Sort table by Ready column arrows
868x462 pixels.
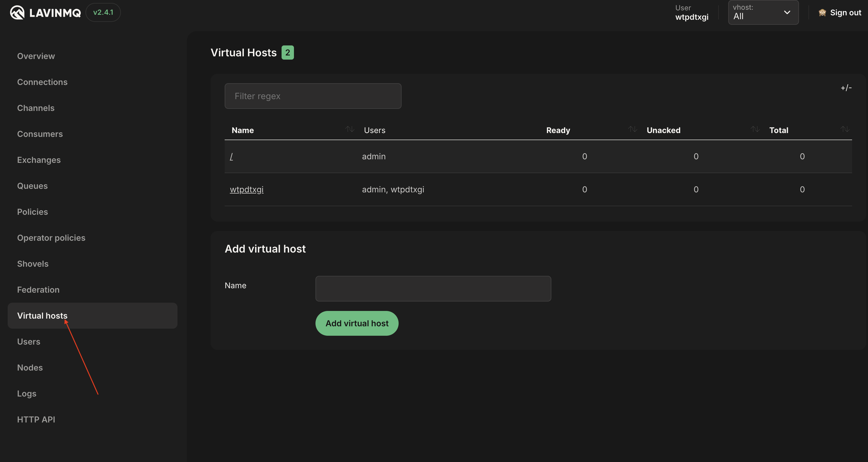click(x=632, y=129)
